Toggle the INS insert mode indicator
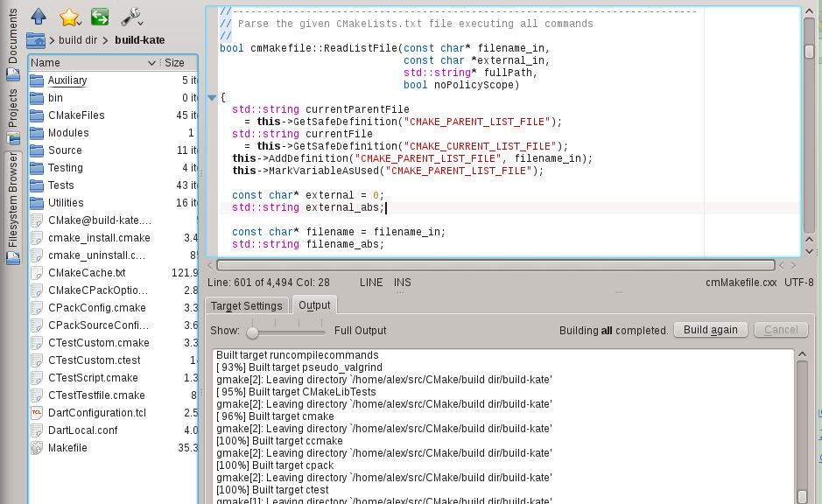This screenshot has height=504, width=822. 402,283
